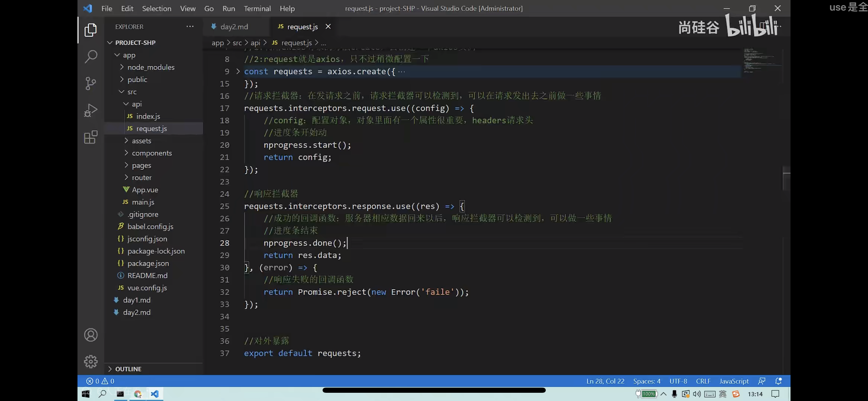Open the Search view in activity bar

[91, 57]
